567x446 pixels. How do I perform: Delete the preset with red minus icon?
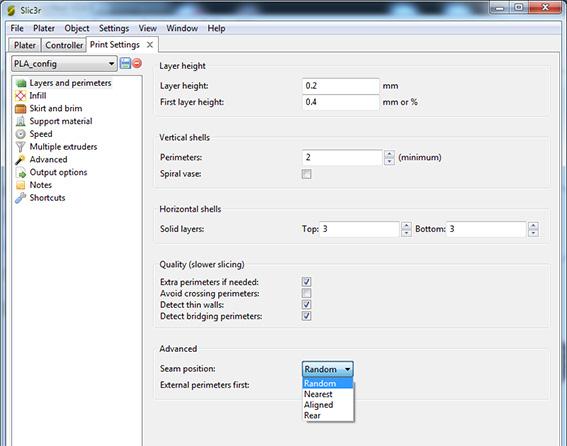137,63
